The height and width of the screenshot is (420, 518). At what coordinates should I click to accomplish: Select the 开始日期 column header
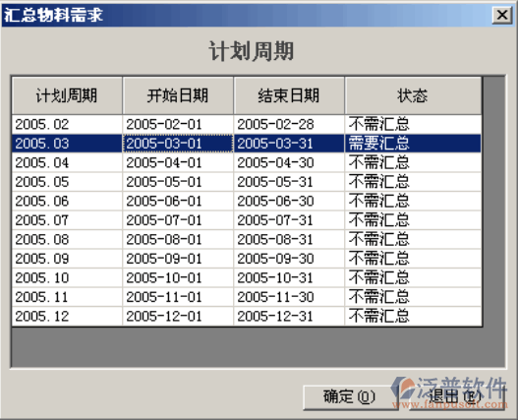pyautogui.click(x=178, y=96)
